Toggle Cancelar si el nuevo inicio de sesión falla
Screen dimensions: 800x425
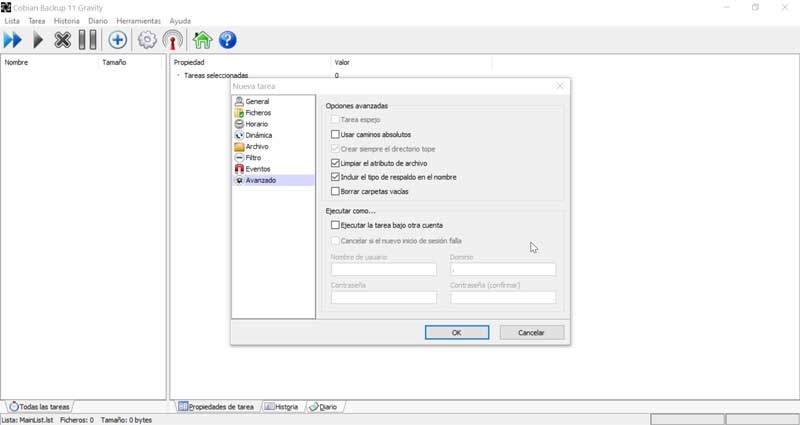[335, 240]
